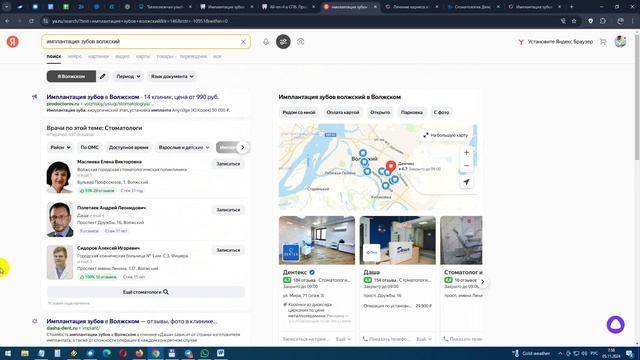Switch to the картинки search tab
The width and height of the screenshot is (640, 360).
click(98, 56)
